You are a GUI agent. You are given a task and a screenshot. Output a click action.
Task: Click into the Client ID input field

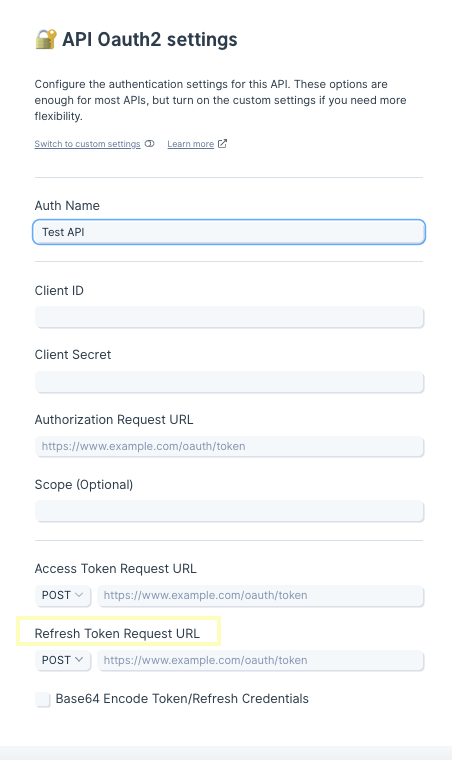(x=229, y=317)
